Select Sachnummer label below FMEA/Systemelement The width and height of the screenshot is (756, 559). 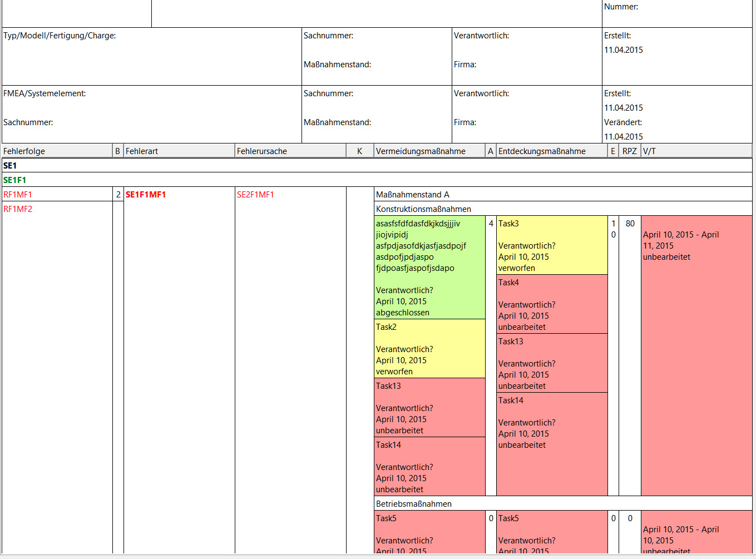click(x=28, y=122)
